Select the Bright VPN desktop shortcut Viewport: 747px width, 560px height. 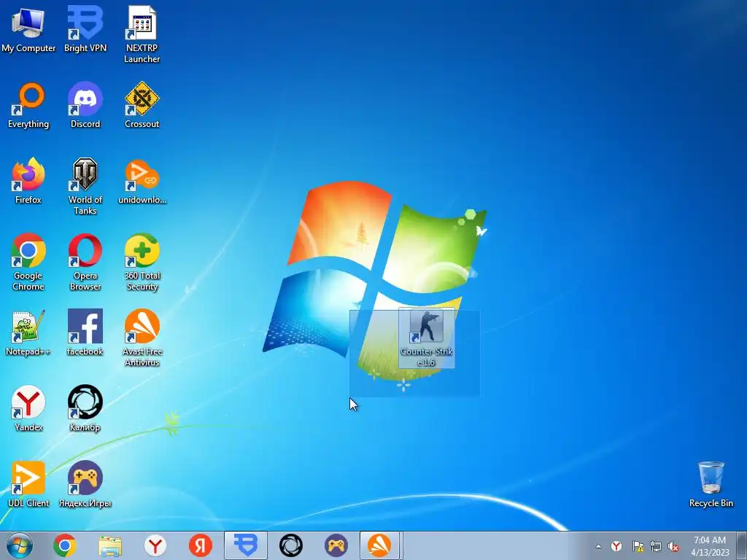pos(85,29)
